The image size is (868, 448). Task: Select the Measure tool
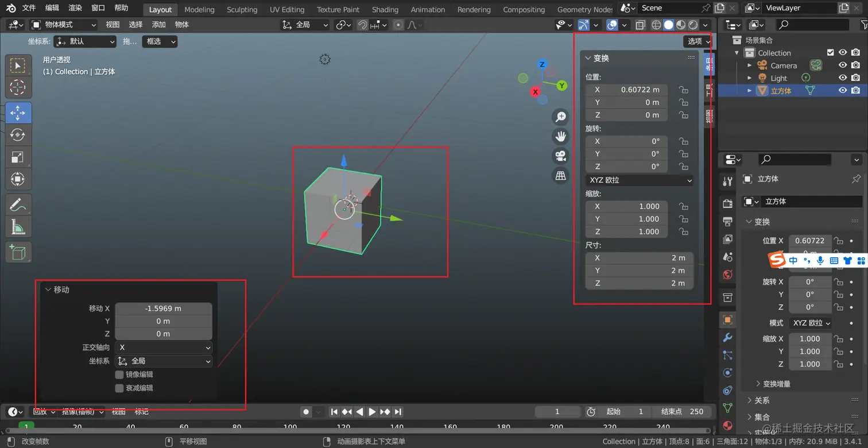(x=18, y=227)
